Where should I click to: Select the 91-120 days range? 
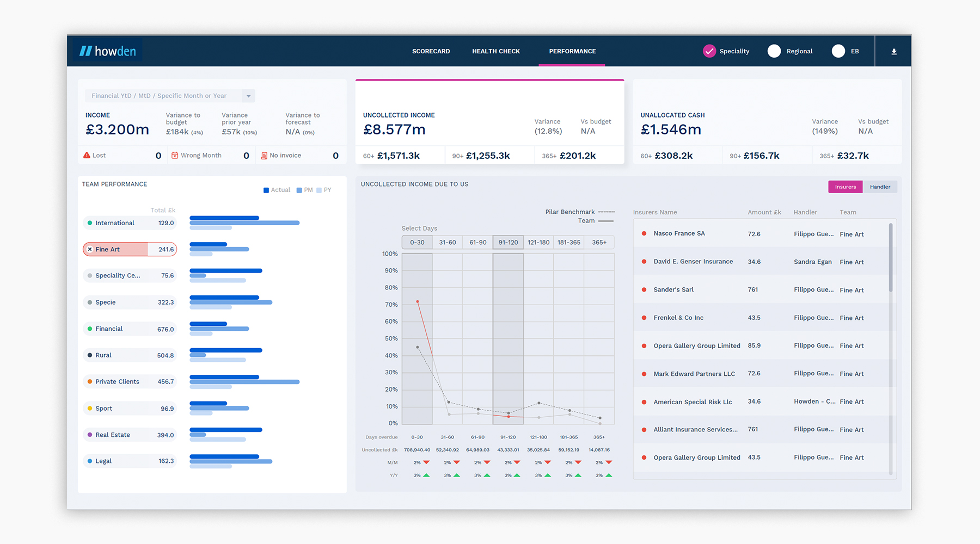[508, 242]
